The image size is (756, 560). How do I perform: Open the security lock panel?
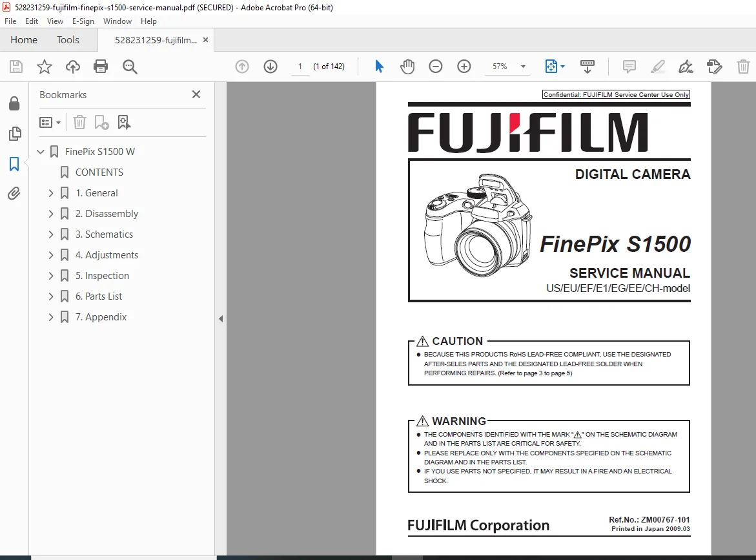point(14,103)
